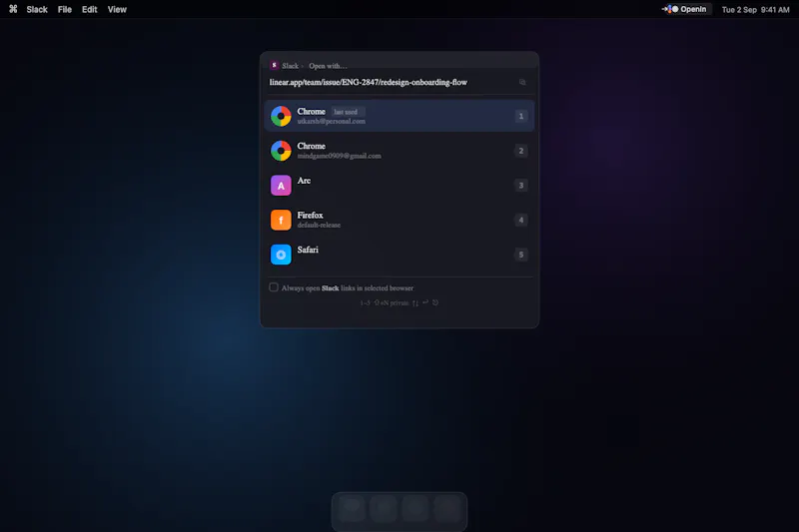
Task: Click the '⇧+N private' hint text
Action: 392,302
